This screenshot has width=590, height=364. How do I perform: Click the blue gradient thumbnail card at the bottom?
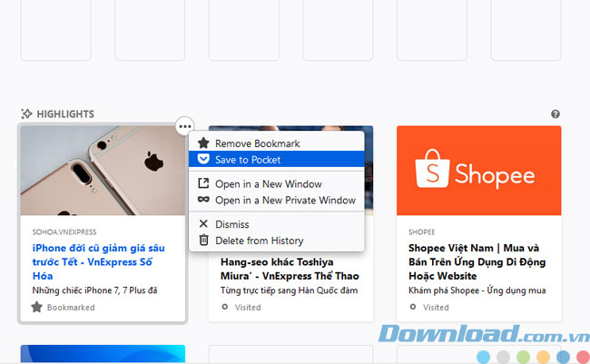click(103, 353)
